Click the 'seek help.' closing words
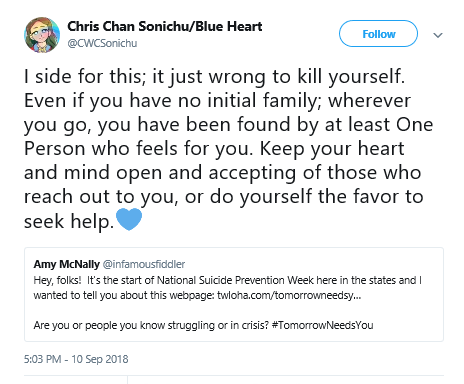Screen dimensions: 464x384 point(69,221)
